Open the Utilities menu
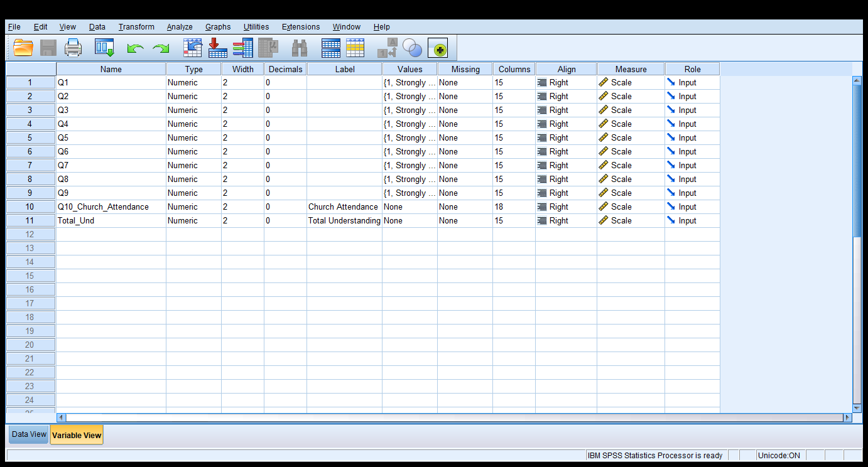 coord(256,27)
